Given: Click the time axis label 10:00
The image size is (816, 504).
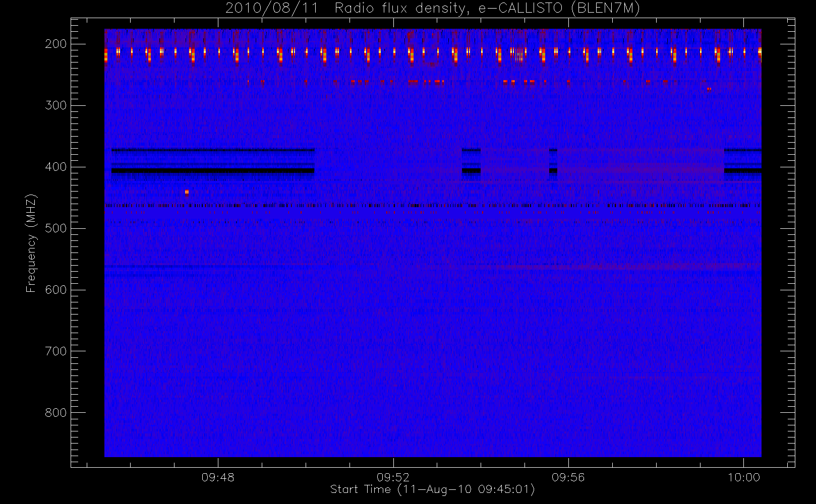Looking at the screenshot, I should tap(743, 477).
